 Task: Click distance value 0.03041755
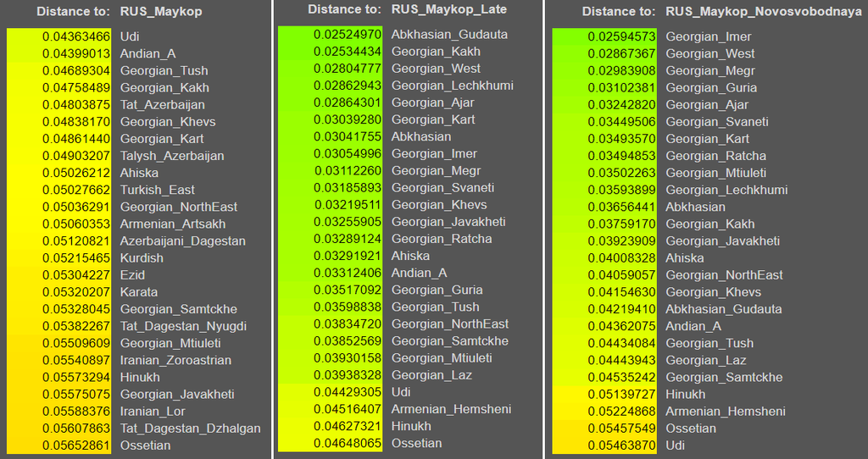point(347,136)
